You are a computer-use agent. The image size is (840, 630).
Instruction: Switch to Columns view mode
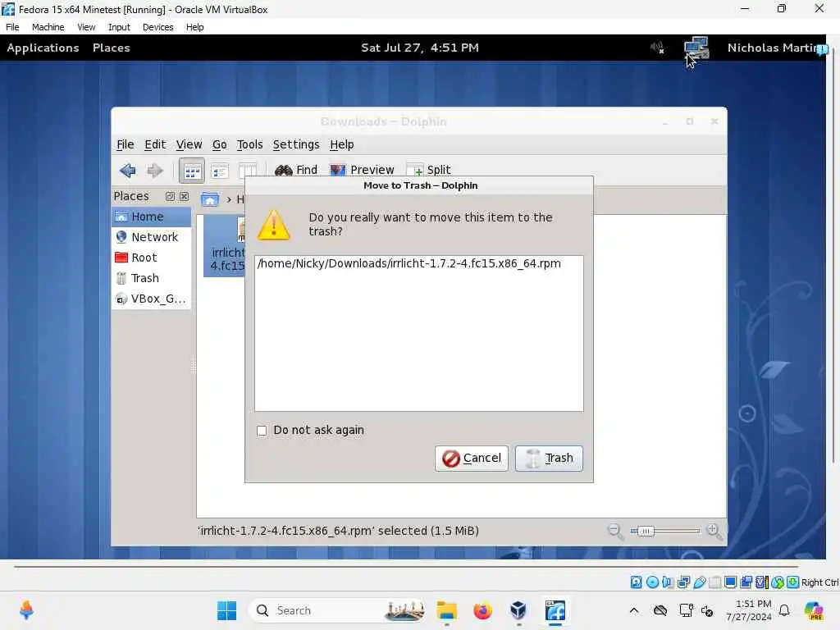(x=247, y=171)
